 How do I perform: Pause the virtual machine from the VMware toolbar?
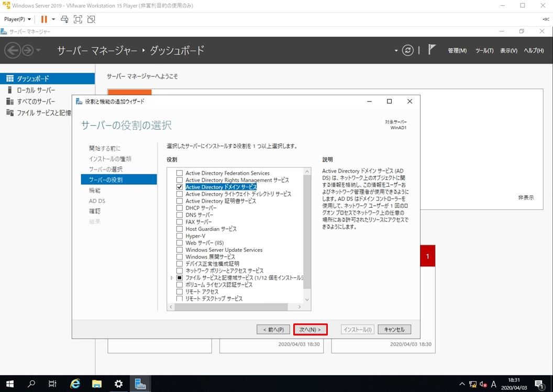pos(44,19)
